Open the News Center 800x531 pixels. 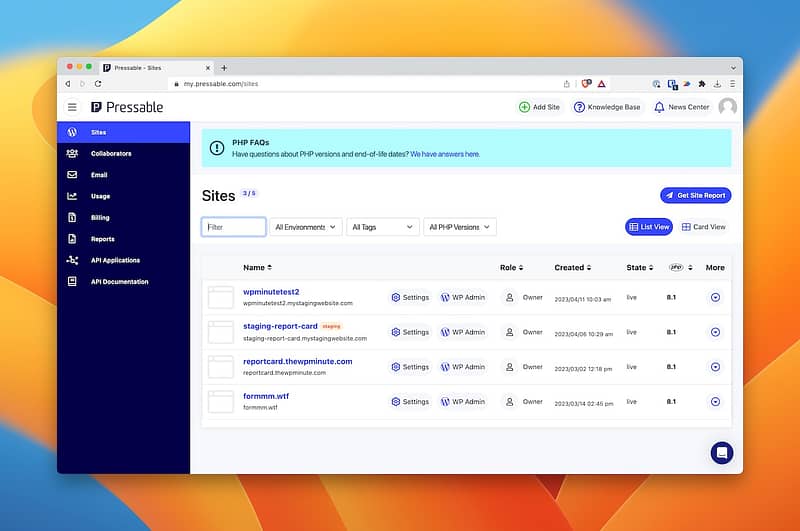tap(682, 107)
